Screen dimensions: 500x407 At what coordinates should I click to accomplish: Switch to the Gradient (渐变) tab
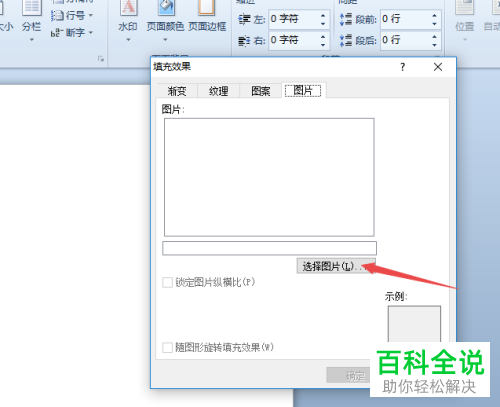coord(177,91)
